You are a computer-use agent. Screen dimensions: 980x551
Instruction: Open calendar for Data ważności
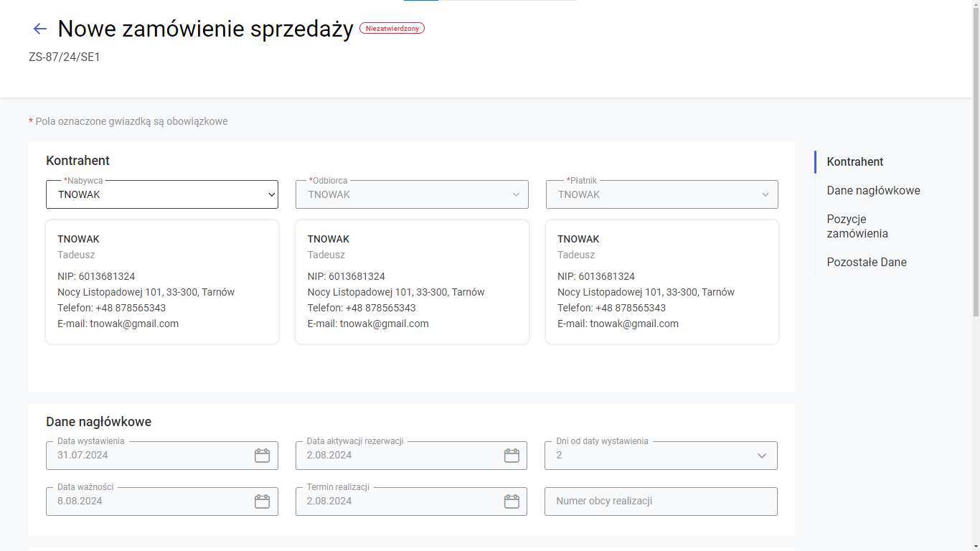coord(262,501)
